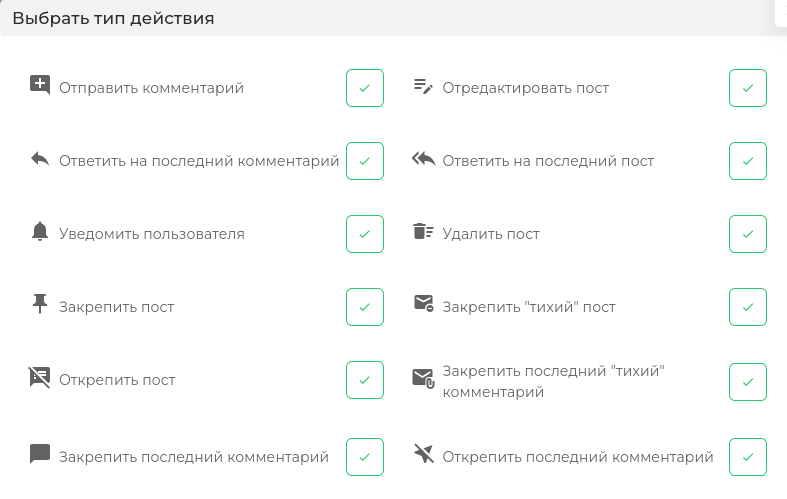Viewport: 787px width, 499px height.
Task: Click the edit pencil icon for Отредактировать пост
Action: 423,86
